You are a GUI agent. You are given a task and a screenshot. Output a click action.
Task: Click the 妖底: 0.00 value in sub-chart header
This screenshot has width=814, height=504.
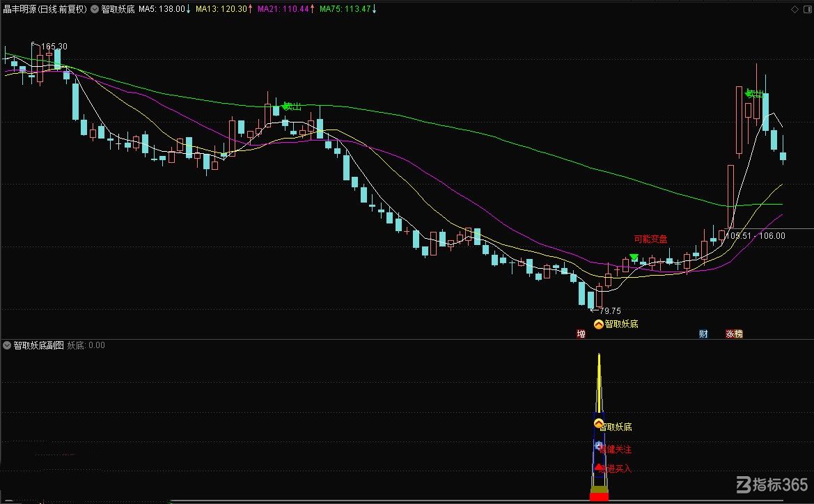tap(86, 345)
